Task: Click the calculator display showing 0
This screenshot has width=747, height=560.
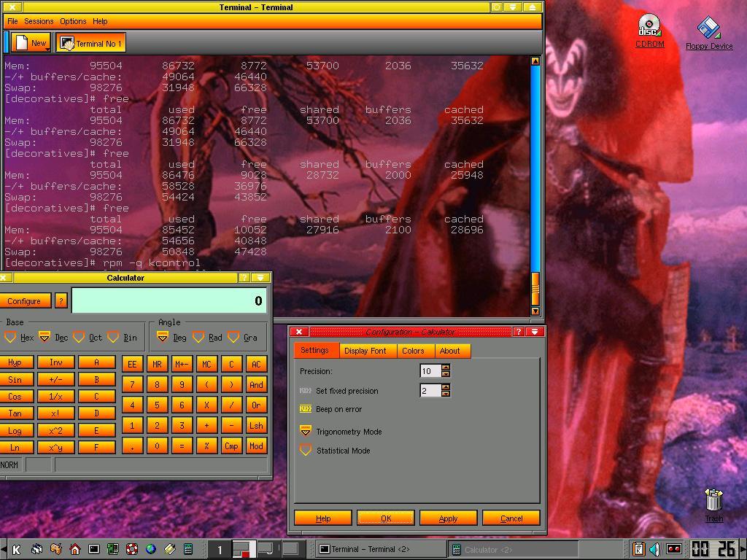Action: pos(169,300)
